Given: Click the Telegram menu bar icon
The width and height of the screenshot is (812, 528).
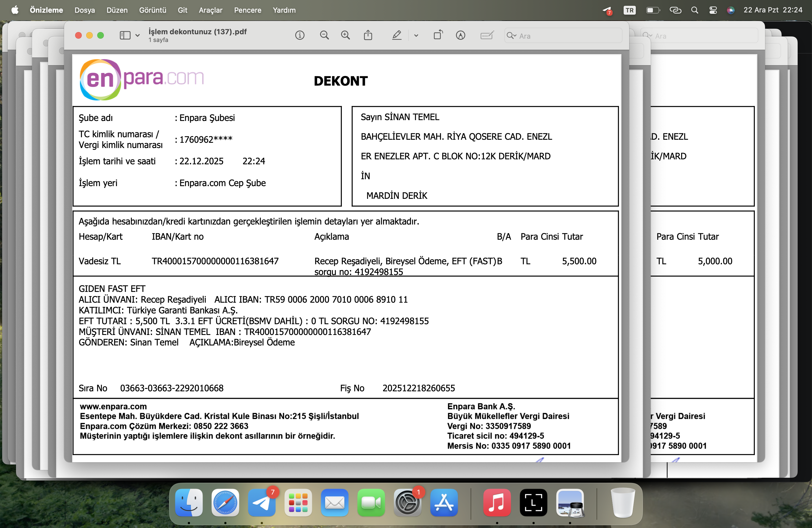Looking at the screenshot, I should [x=607, y=10].
